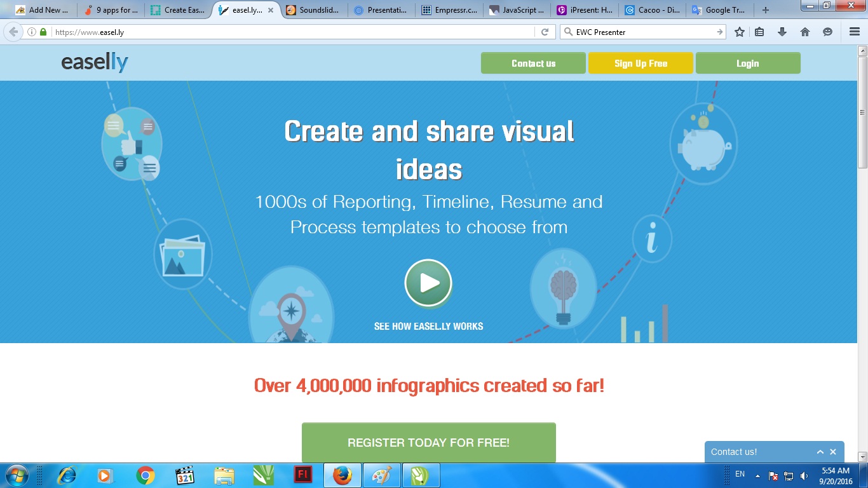Image resolution: width=868 pixels, height=488 pixels.
Task: Switch to the 9 apps for... tab
Action: point(111,10)
